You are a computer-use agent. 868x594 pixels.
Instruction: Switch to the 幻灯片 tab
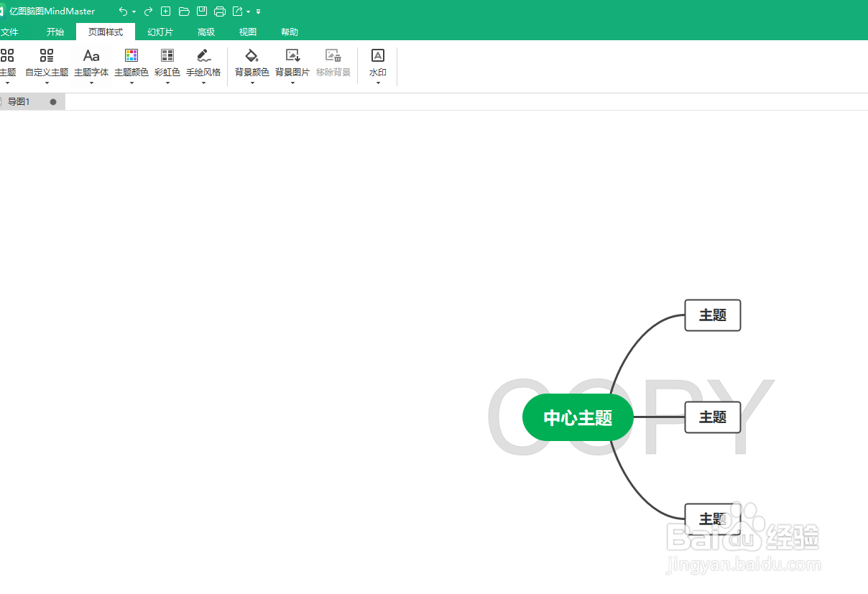coord(160,32)
